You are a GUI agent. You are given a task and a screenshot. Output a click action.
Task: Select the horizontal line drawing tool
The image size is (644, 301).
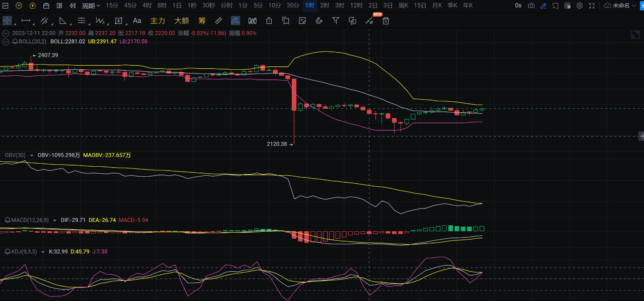point(26,21)
